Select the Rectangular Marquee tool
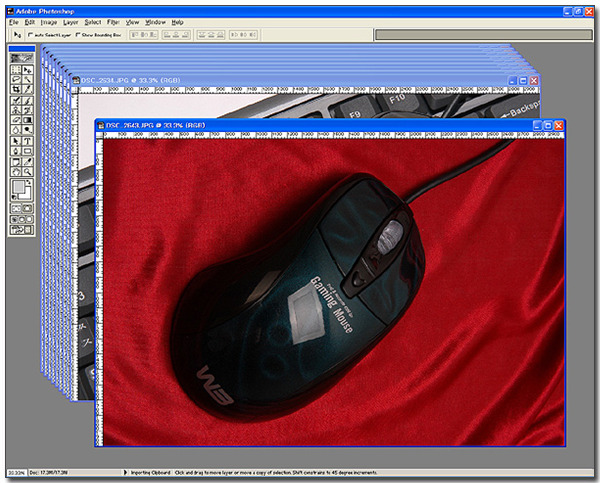This screenshot has height=483, width=600. tap(17, 68)
